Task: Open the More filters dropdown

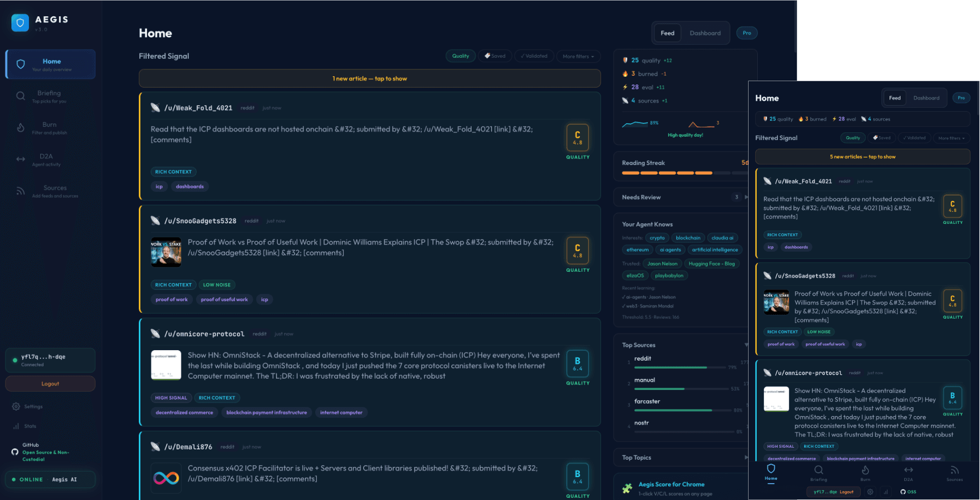Action: (578, 56)
